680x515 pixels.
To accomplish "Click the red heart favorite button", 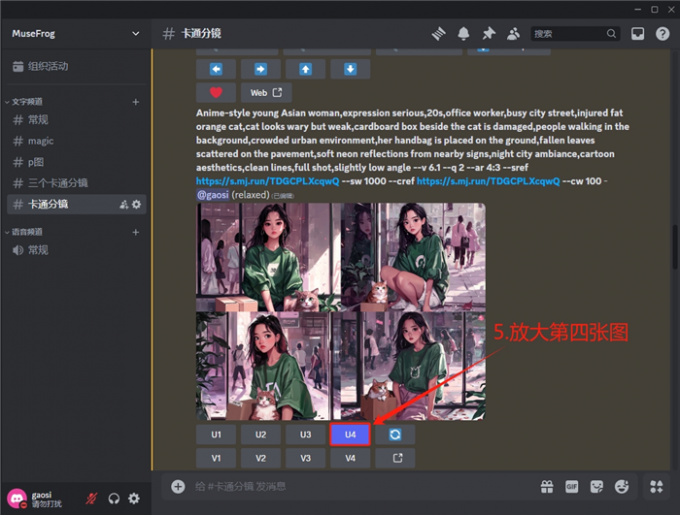I will tap(216, 92).
